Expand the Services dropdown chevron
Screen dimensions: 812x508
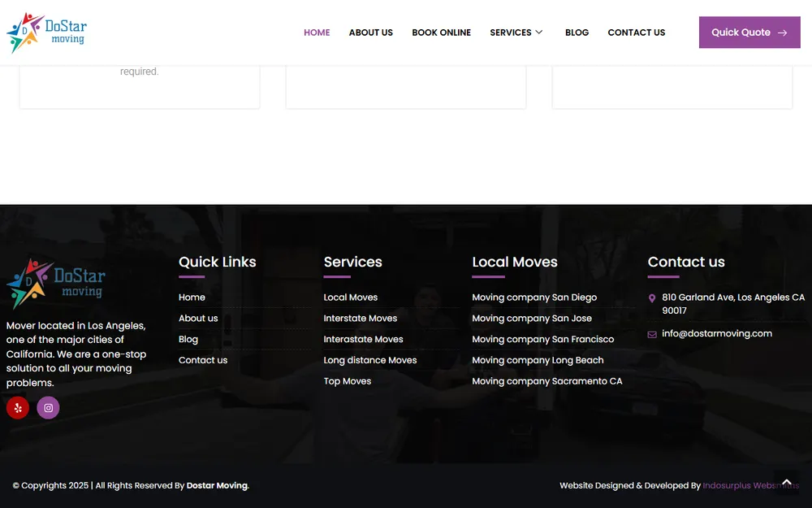539,33
